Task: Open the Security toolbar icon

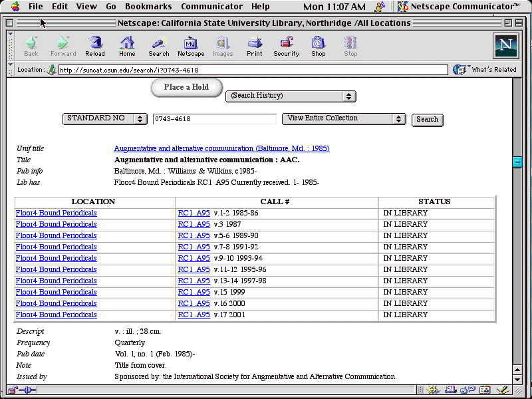Action: 287,46
